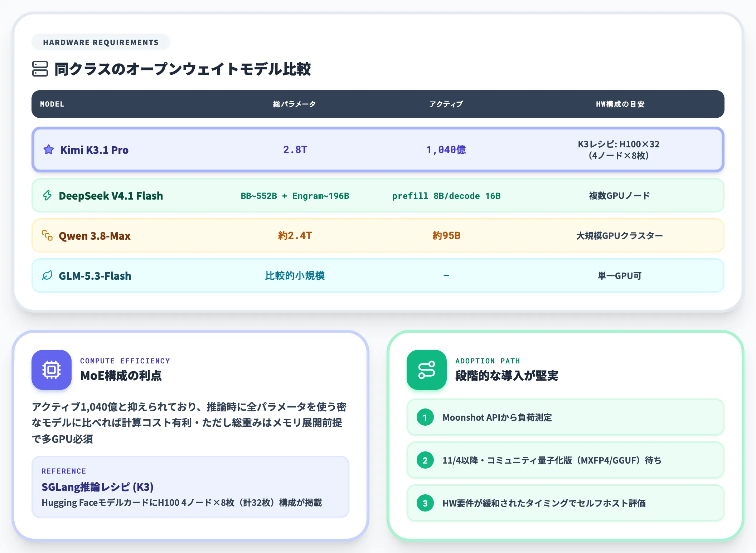
Task: Click the COMPUTE EFFICIENCY label
Action: (125, 361)
